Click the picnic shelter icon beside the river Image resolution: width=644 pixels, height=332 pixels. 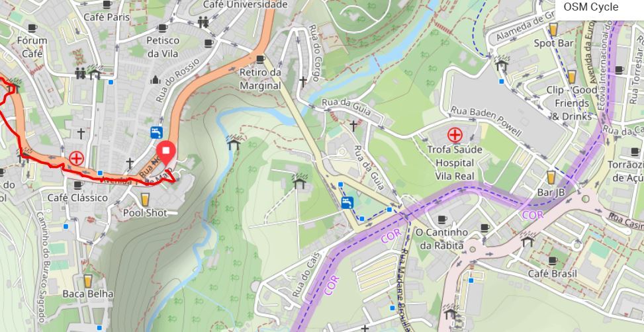click(234, 142)
